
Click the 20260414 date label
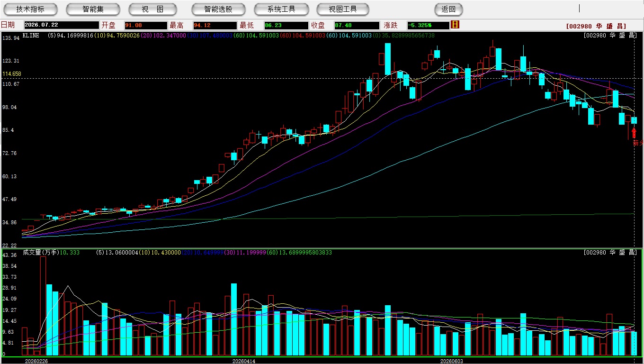244,361
